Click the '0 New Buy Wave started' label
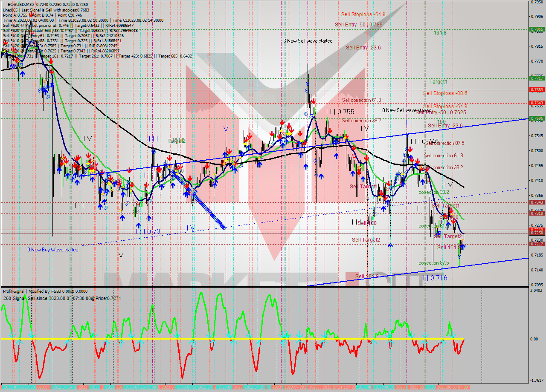The image size is (546, 392). pyautogui.click(x=53, y=250)
